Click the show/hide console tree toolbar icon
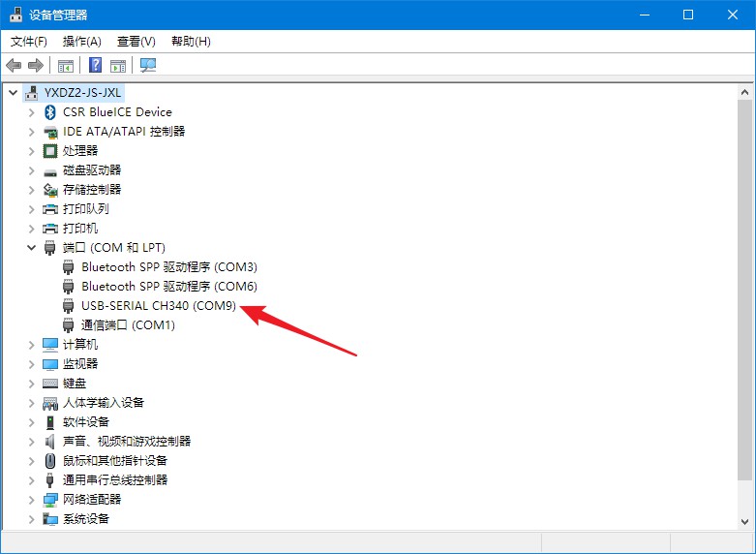This screenshot has width=756, height=554. pyautogui.click(x=66, y=66)
